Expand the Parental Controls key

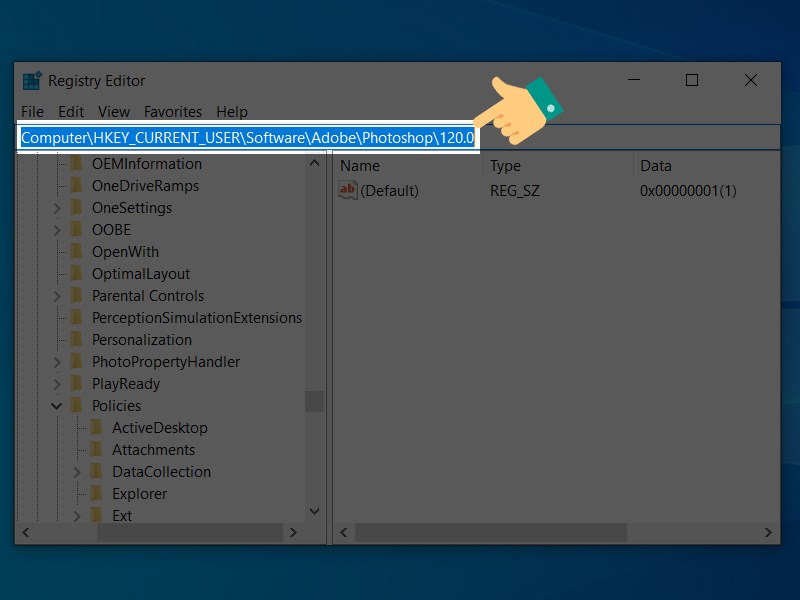[57, 296]
